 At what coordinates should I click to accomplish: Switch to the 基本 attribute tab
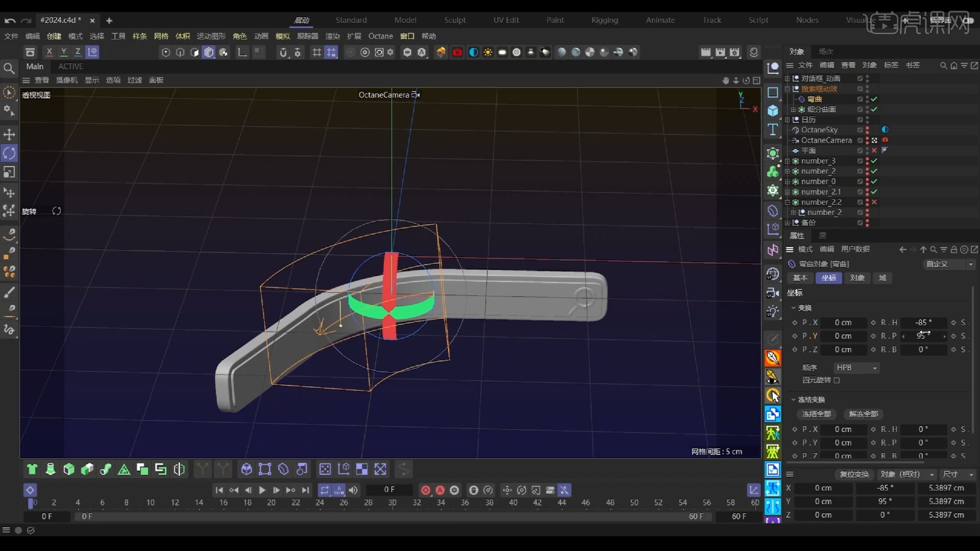[800, 278]
